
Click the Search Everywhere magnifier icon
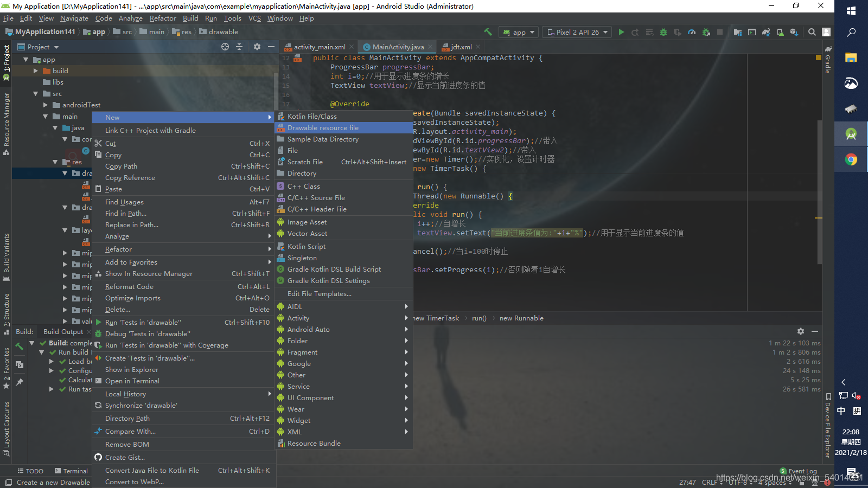(812, 32)
